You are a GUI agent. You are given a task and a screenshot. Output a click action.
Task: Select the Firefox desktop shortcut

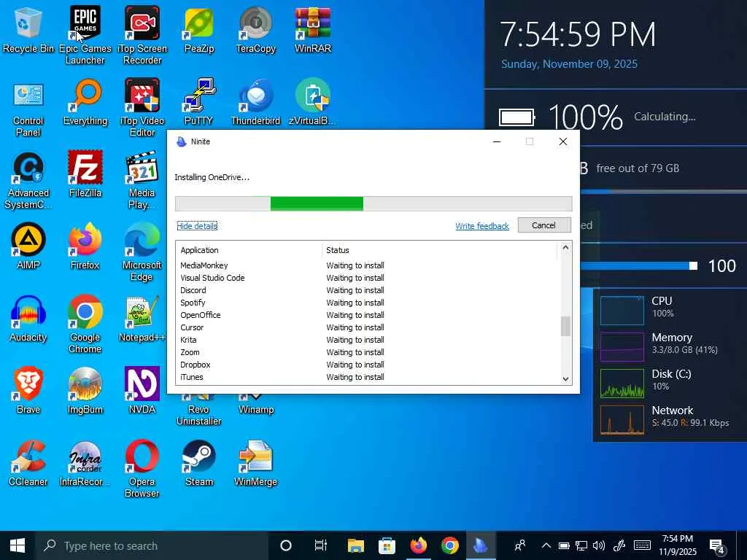click(x=85, y=246)
